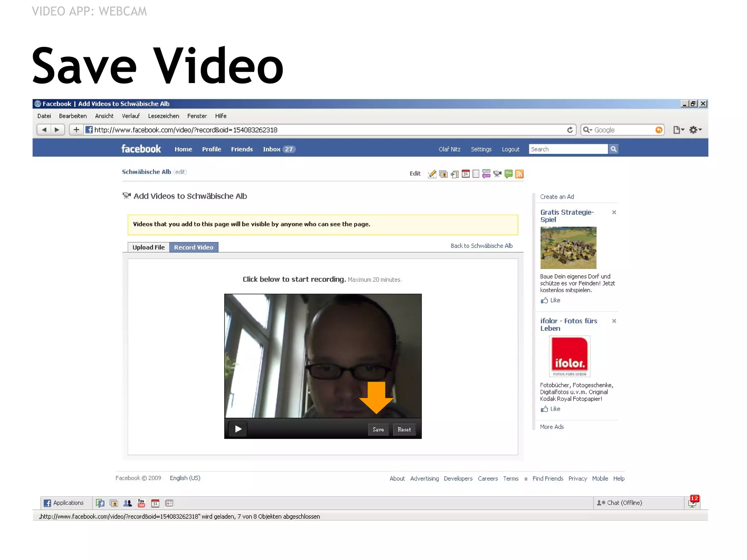This screenshot has height=560, width=747.
Task: Reload the page with the refresh icon
Action: [570, 130]
